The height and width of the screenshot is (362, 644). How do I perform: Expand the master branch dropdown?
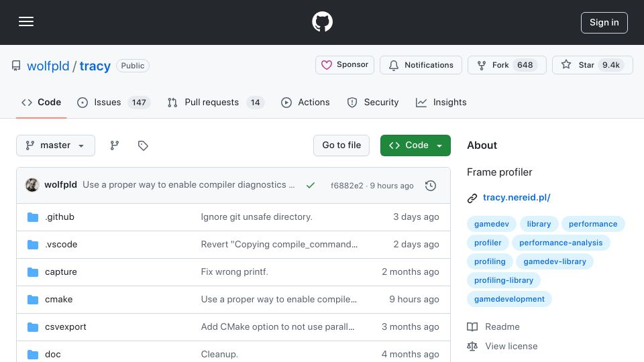click(56, 145)
